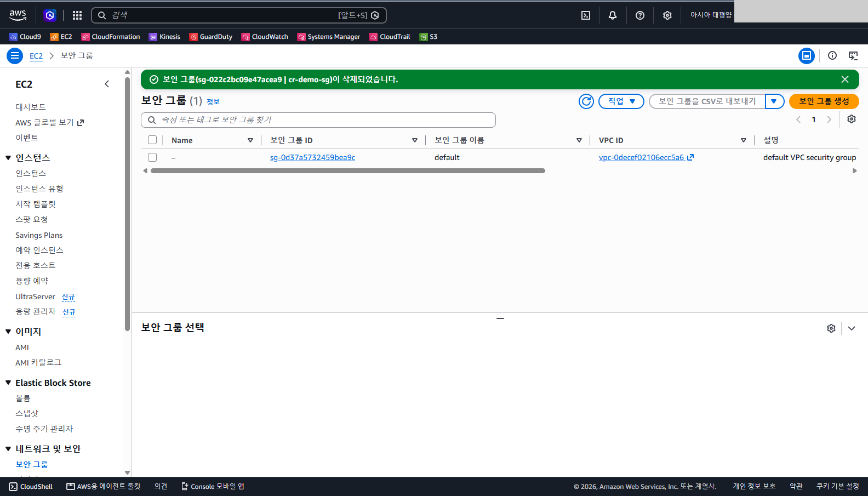
Task: Open Kinesis shortcut in favorites bar
Action: click(x=164, y=37)
